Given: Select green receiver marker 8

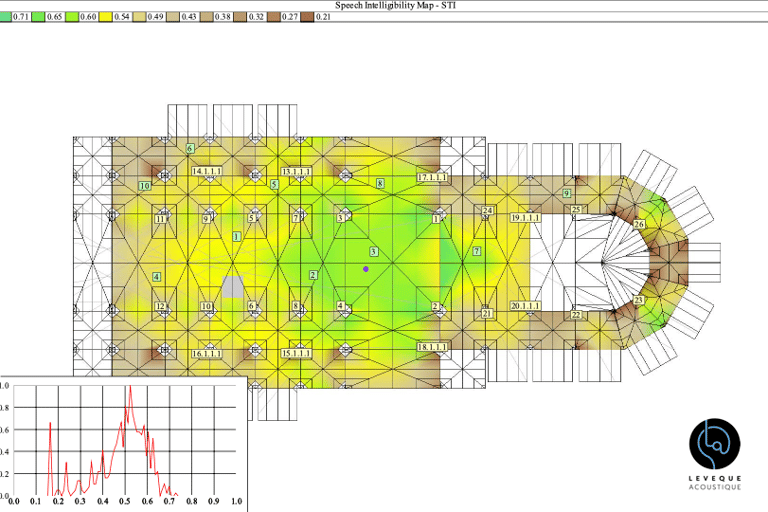Looking at the screenshot, I should pos(380,183).
